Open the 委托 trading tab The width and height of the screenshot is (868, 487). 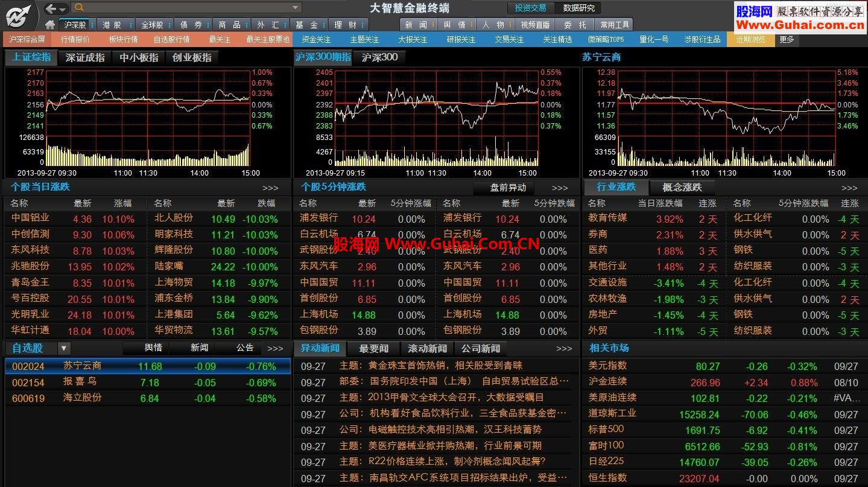(575, 25)
